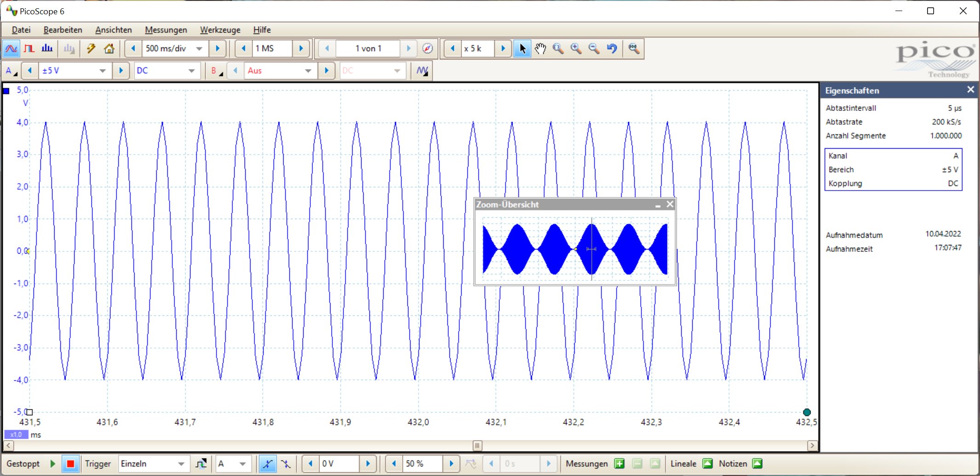Open the Werkzeuge menu
The height and width of the screenshot is (476, 980).
coord(220,30)
